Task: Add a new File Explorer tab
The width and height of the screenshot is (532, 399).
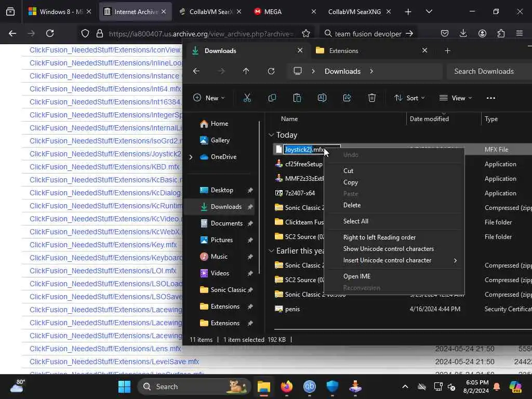Action: [447, 50]
